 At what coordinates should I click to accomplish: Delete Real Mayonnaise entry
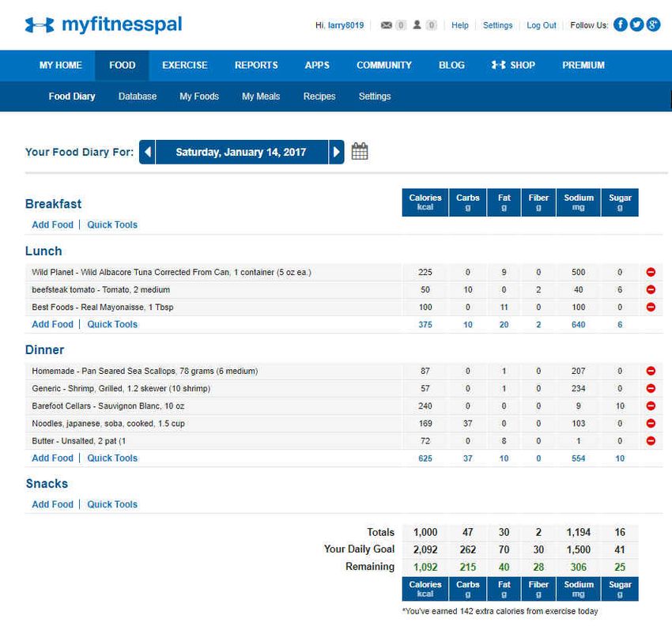click(651, 307)
